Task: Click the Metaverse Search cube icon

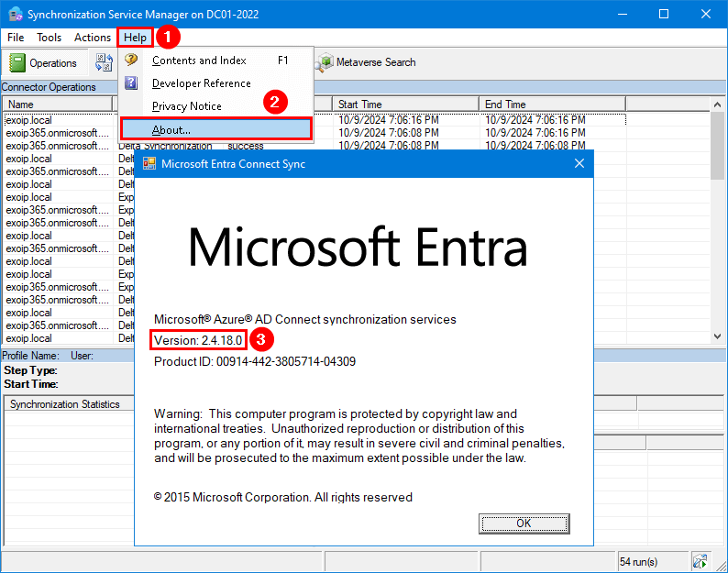Action: coord(324,61)
